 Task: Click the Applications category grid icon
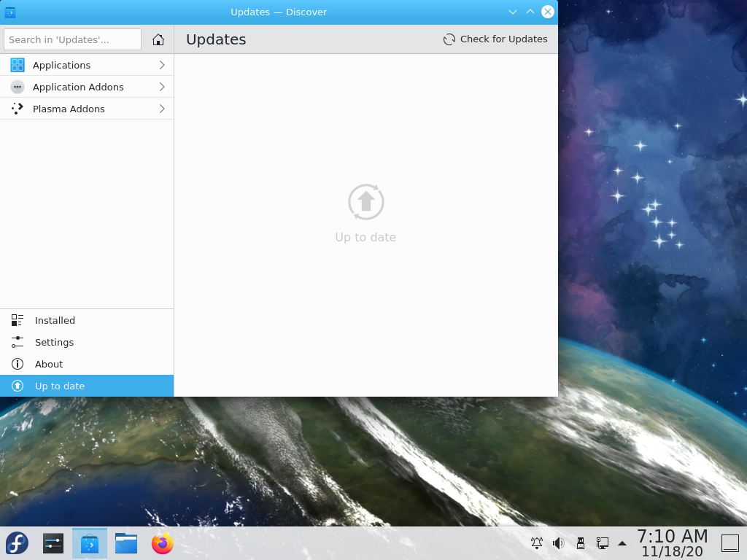click(x=18, y=65)
